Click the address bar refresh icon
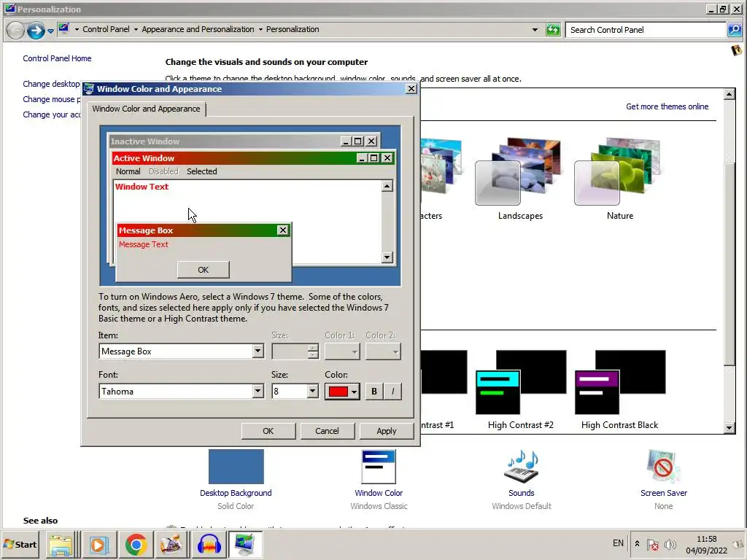 (553, 30)
